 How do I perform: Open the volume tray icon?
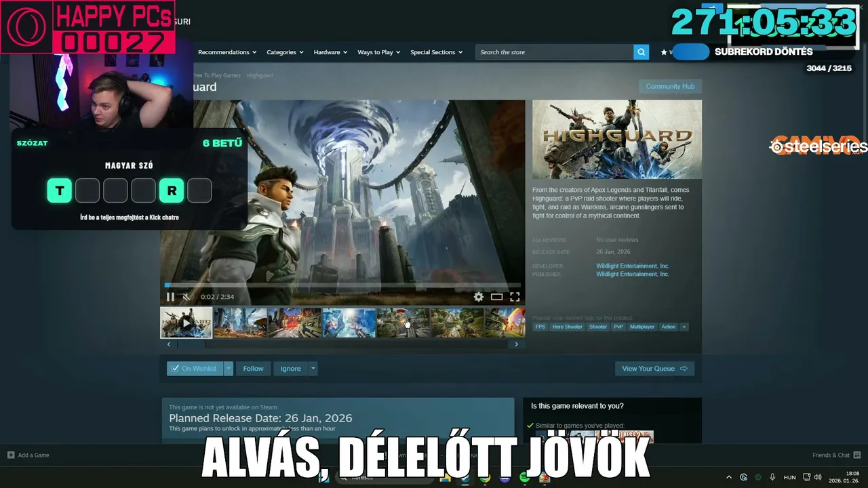point(818,477)
